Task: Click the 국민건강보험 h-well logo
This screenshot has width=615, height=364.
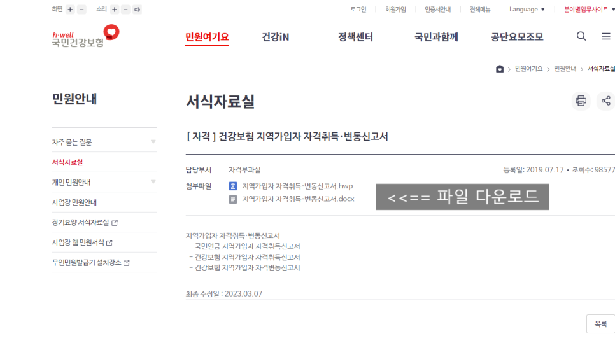Action: click(x=85, y=36)
